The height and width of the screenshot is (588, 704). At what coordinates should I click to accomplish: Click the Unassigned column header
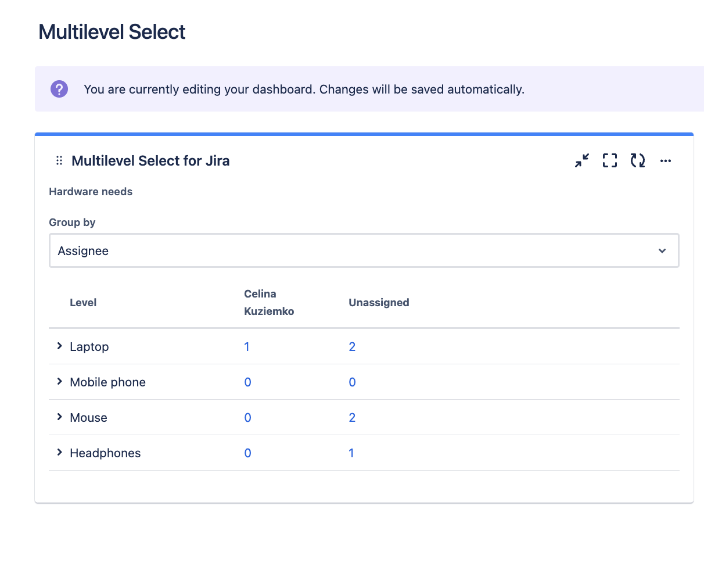379,302
